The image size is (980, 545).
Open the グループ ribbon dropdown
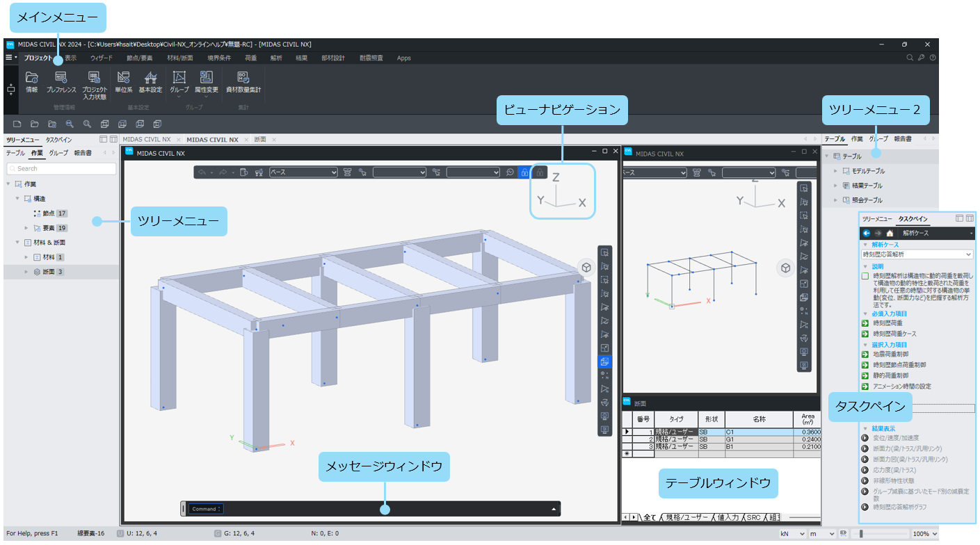coord(179,86)
